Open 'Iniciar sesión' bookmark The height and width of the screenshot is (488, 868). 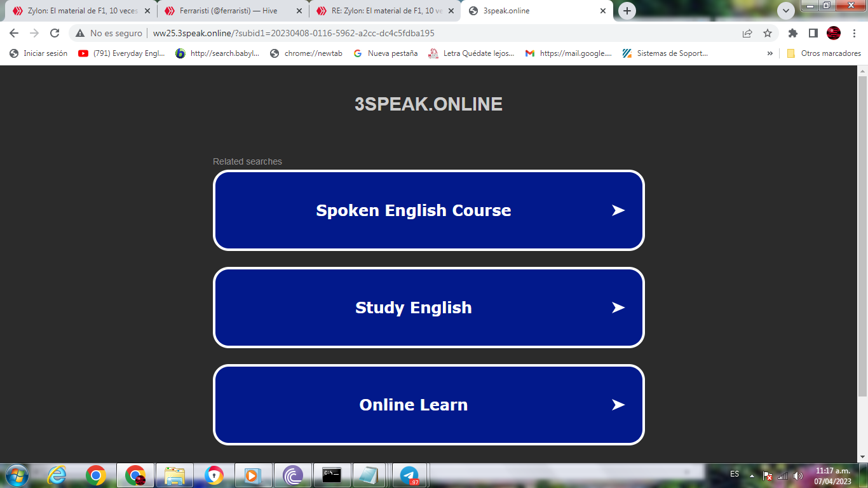tap(39, 53)
